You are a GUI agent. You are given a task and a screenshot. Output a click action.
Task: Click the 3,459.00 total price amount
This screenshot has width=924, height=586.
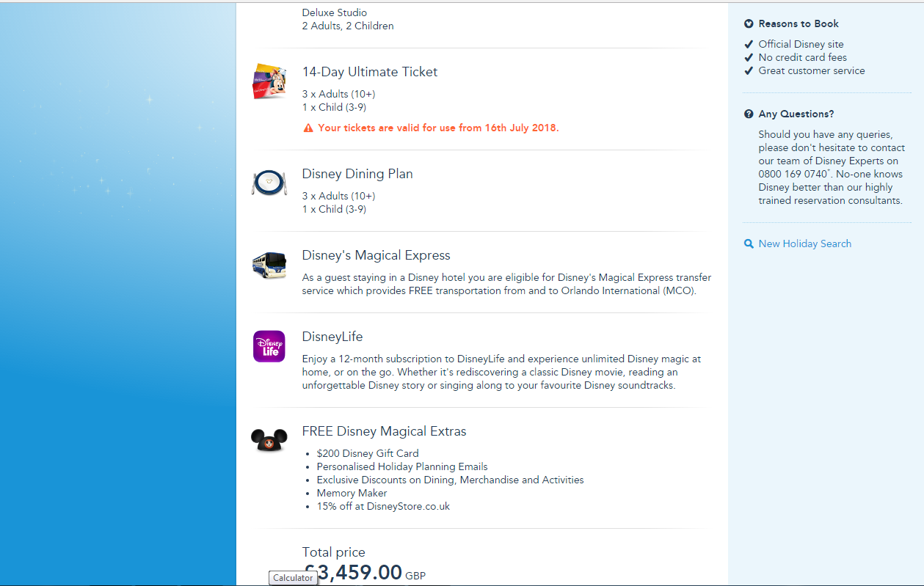coord(352,573)
